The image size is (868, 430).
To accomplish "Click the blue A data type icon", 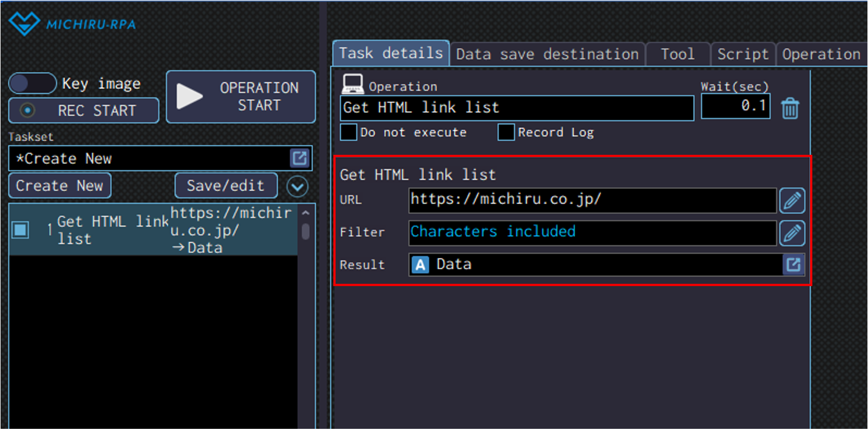I will tap(421, 265).
